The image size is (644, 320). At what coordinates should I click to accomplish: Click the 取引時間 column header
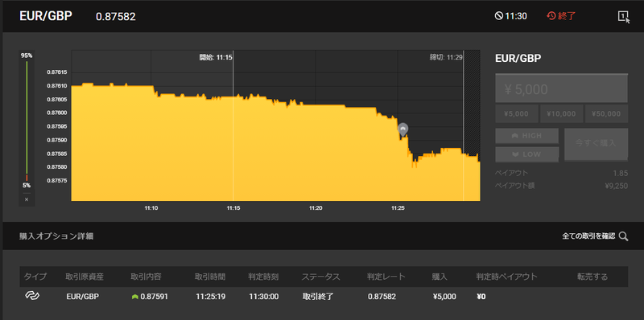pos(210,277)
